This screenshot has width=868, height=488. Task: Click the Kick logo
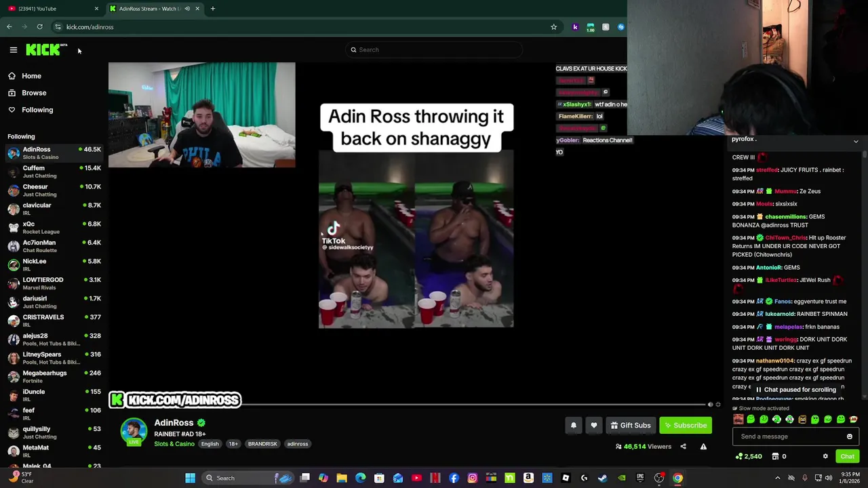(46, 49)
